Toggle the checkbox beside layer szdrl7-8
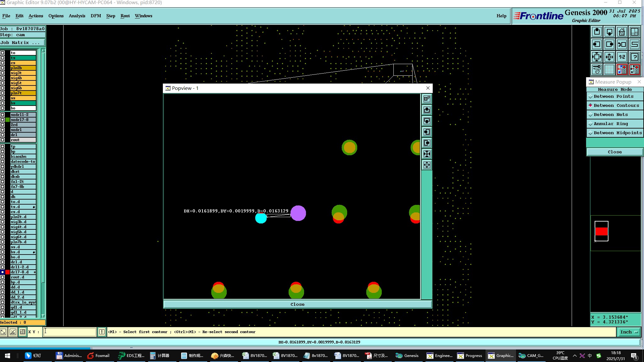This screenshot has width=644, height=362. [3, 120]
